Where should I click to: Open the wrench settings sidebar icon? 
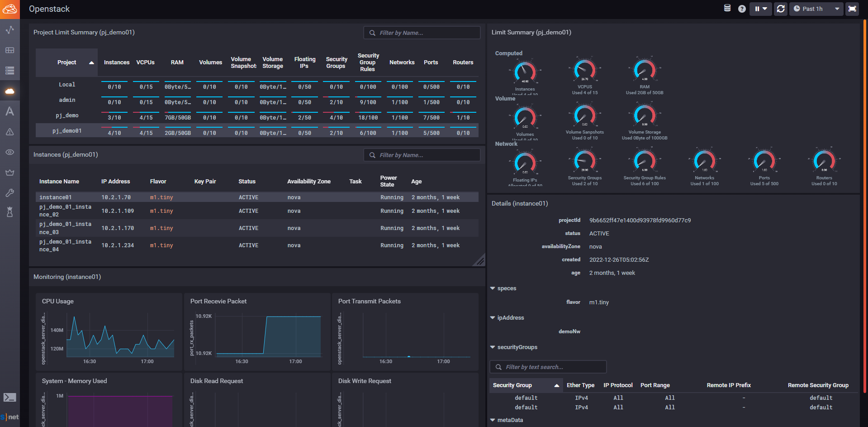pos(10,193)
